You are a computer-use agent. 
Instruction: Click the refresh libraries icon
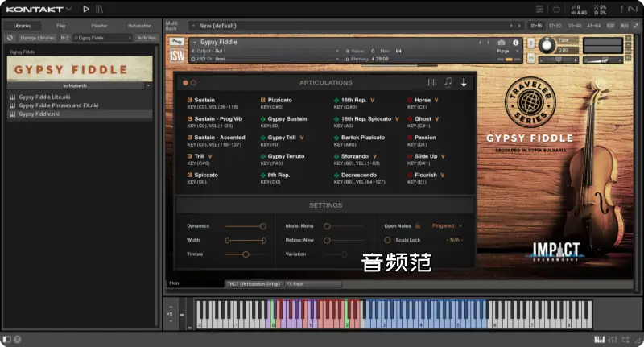10,38
